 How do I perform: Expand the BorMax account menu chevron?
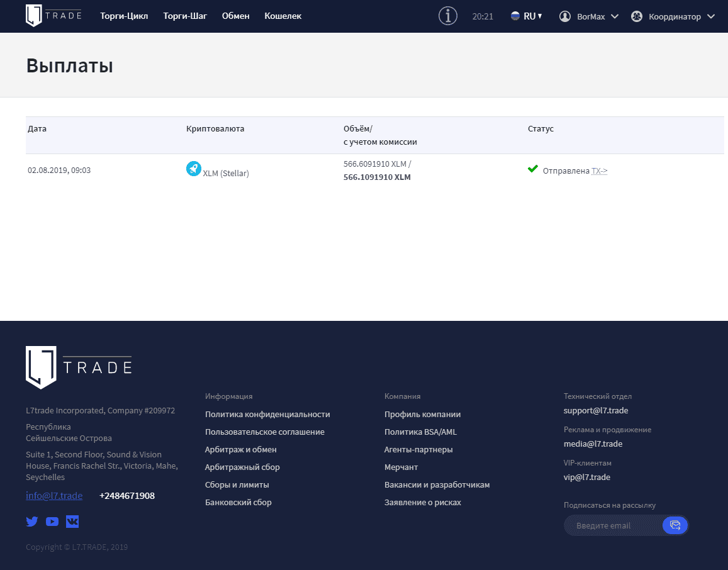click(x=615, y=16)
